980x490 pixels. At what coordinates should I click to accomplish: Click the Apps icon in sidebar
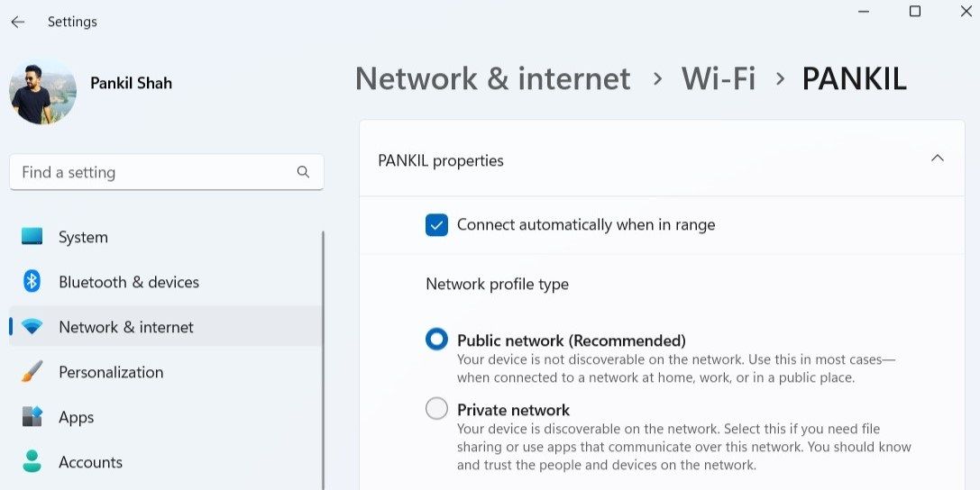point(32,417)
